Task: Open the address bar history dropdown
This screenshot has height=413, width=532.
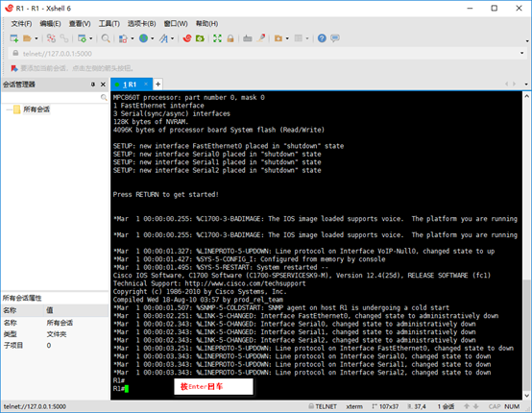Action: (521, 53)
